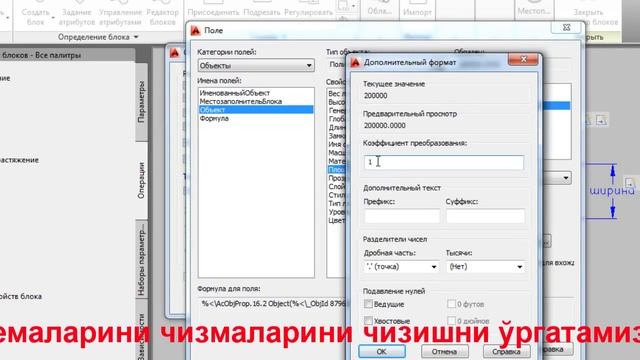This screenshot has width=640, height=360.
Task: Click OK in the Дополнительный формат dialog
Action: [x=382, y=351]
